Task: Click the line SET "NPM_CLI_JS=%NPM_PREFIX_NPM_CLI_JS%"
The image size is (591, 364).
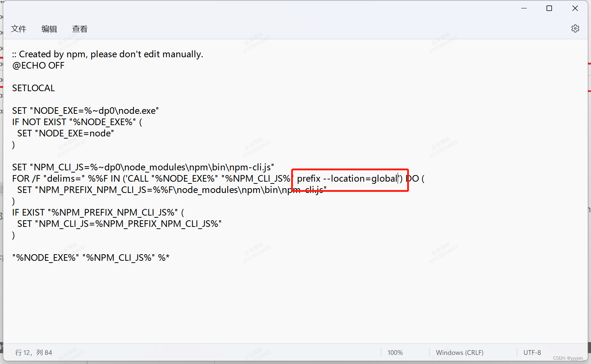Action: [x=119, y=224]
